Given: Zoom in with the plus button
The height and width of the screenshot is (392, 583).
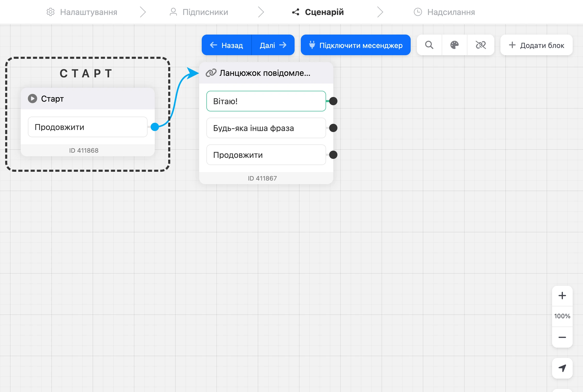Looking at the screenshot, I should pyautogui.click(x=562, y=296).
